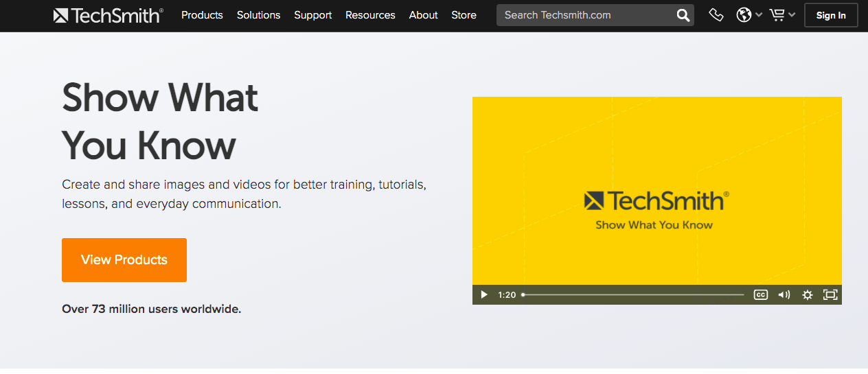Click the magnifying glass search icon
The height and width of the screenshot is (374, 868).
pyautogui.click(x=683, y=15)
